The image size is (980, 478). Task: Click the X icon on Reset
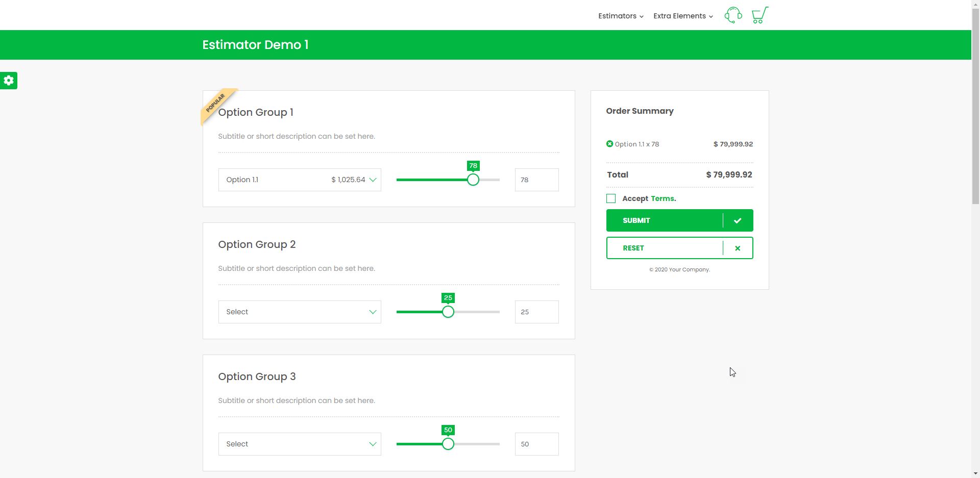(737, 248)
